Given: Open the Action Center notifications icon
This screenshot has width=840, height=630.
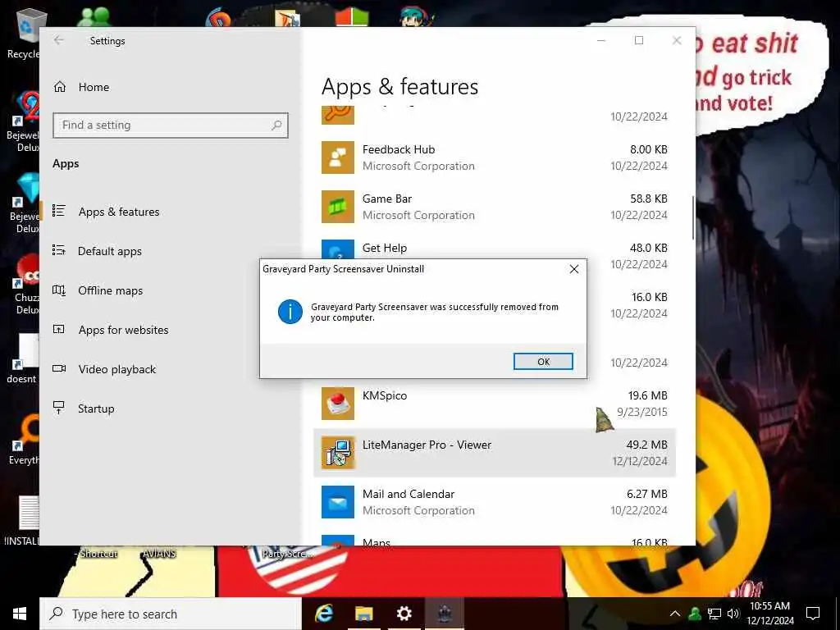Looking at the screenshot, I should (x=813, y=614).
